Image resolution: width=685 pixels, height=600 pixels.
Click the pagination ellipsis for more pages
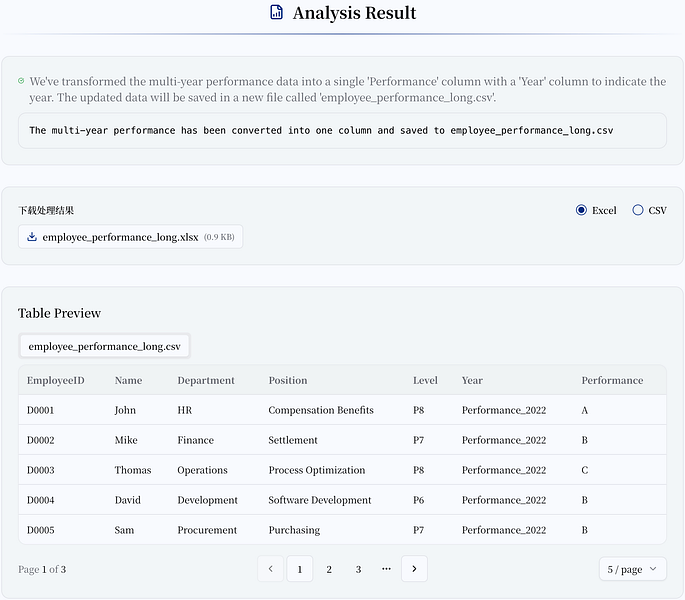click(386, 569)
